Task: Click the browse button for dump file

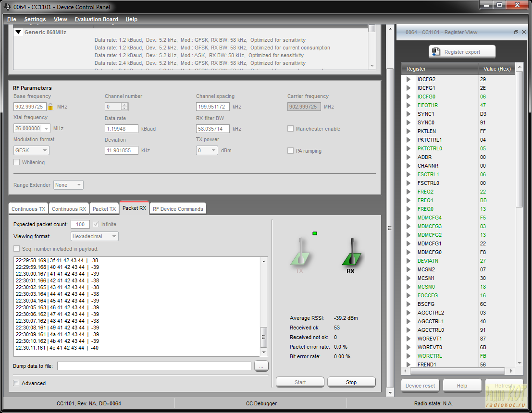Action: click(261, 366)
